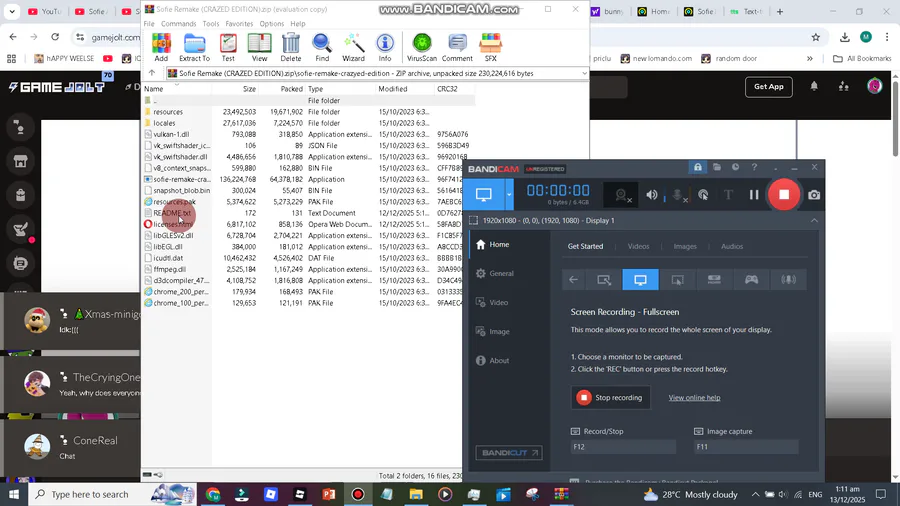Select rectangle area recording mode

click(x=604, y=279)
